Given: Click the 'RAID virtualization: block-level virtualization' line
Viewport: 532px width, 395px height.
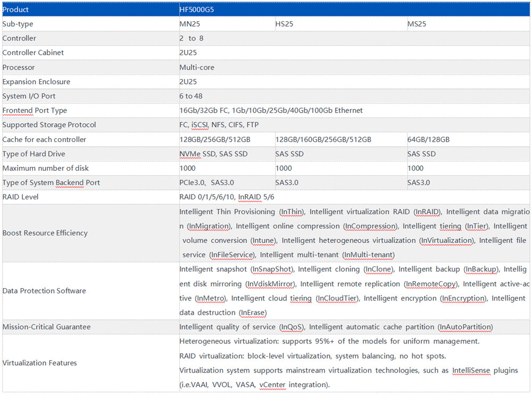Looking at the screenshot, I should (313, 356).
